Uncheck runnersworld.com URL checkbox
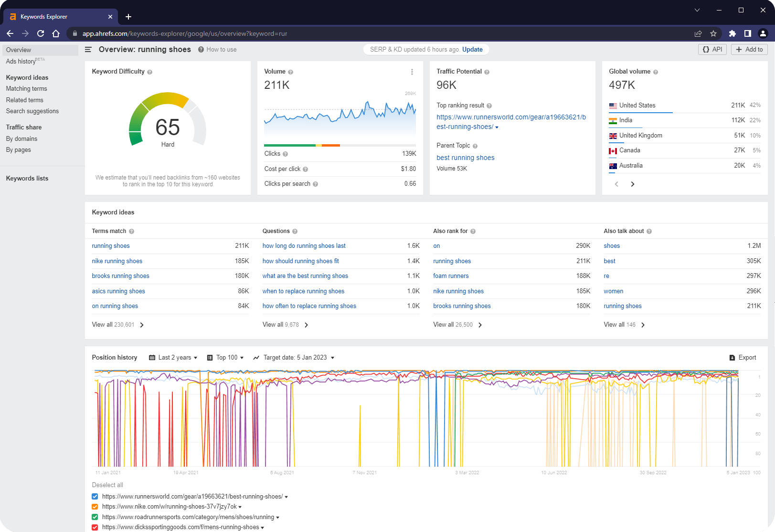The width and height of the screenshot is (775, 532). click(95, 497)
